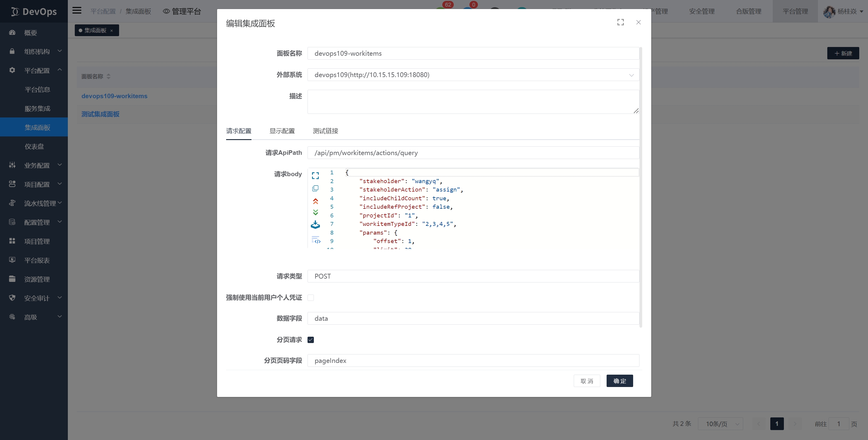
Task: Enable force current user credential checkbox
Action: (311, 298)
